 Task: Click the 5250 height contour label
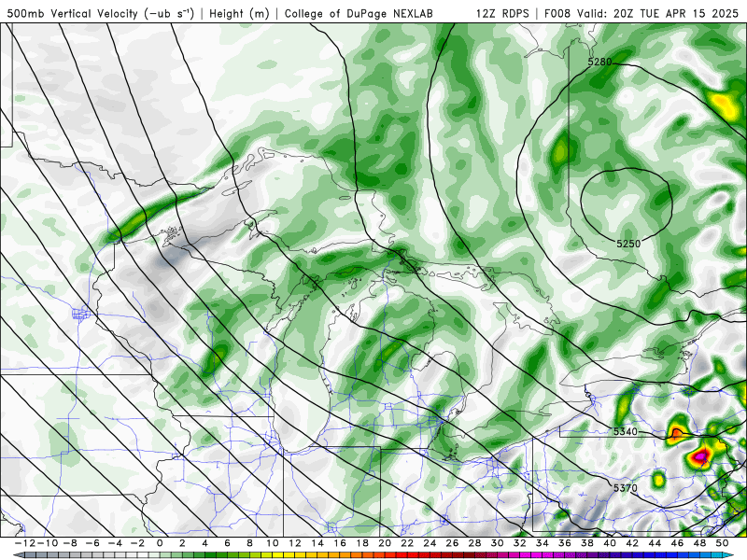tap(628, 244)
